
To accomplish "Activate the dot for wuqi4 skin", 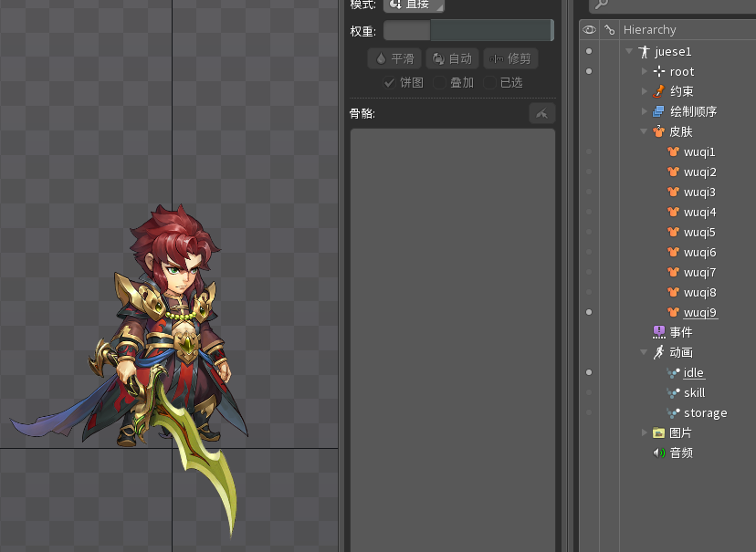I will (x=589, y=212).
